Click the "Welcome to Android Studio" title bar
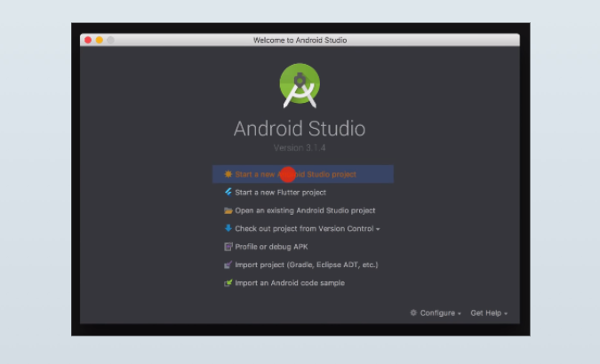Viewport: 600px width, 364px height. pos(300,40)
